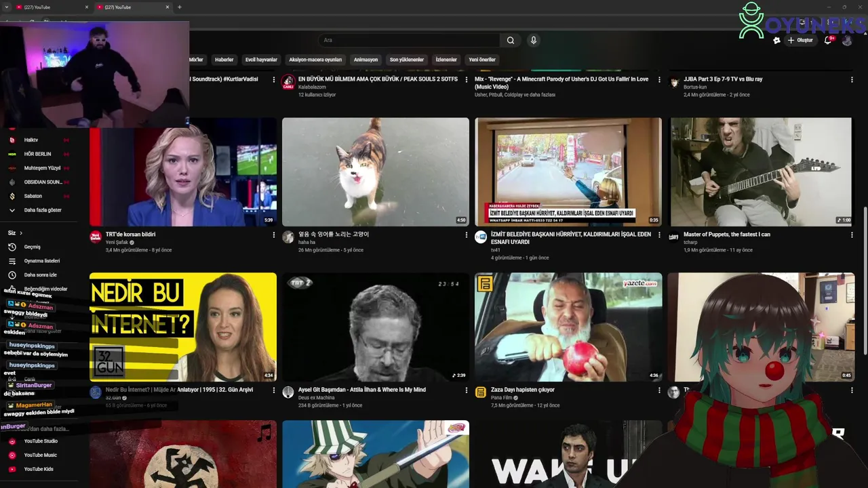The width and height of the screenshot is (868, 488).
Task: Open options menu for TRT'de korsan bildiri
Action: point(274,235)
